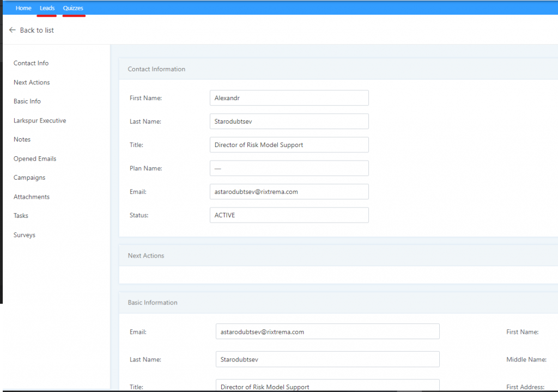Open the Leads menu item
The image size is (558, 392).
point(47,8)
